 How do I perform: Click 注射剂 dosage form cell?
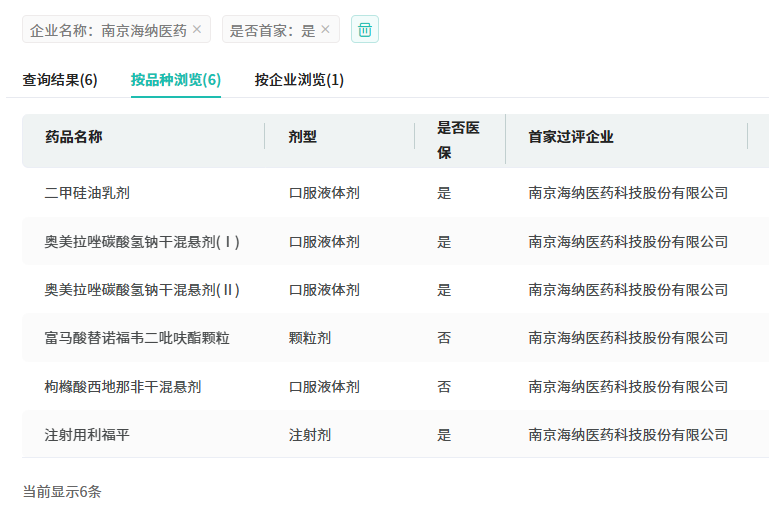click(x=310, y=435)
